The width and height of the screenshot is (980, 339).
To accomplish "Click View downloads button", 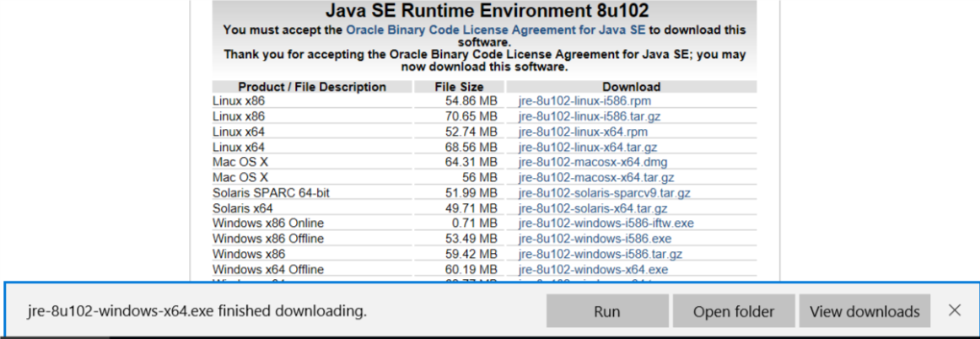I will [x=864, y=311].
